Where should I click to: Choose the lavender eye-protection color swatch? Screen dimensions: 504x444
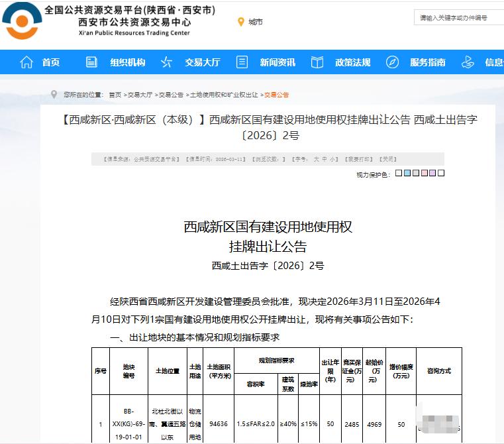pyautogui.click(x=432, y=173)
